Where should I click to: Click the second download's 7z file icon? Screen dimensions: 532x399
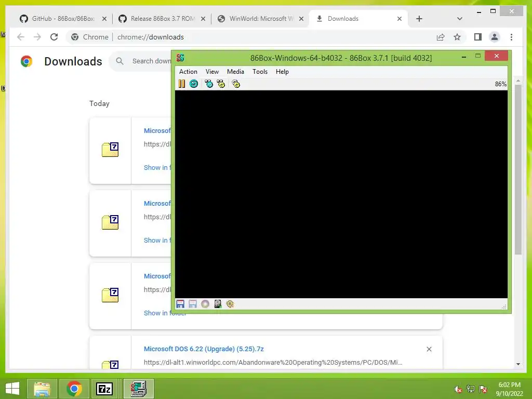click(x=110, y=222)
